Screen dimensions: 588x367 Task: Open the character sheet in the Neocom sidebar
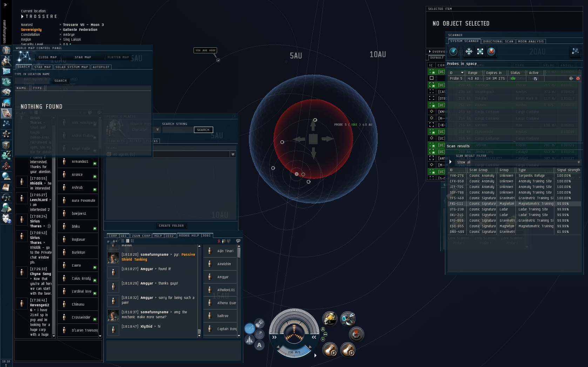[x=6, y=50]
